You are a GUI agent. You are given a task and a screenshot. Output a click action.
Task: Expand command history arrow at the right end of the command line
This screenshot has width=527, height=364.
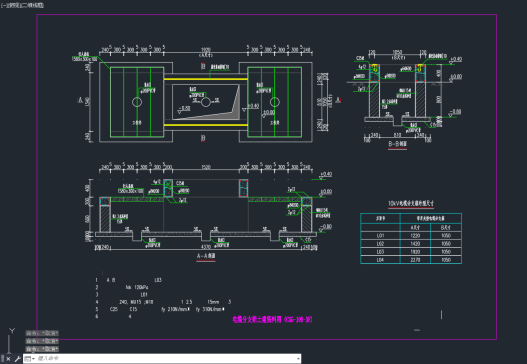coord(298,359)
